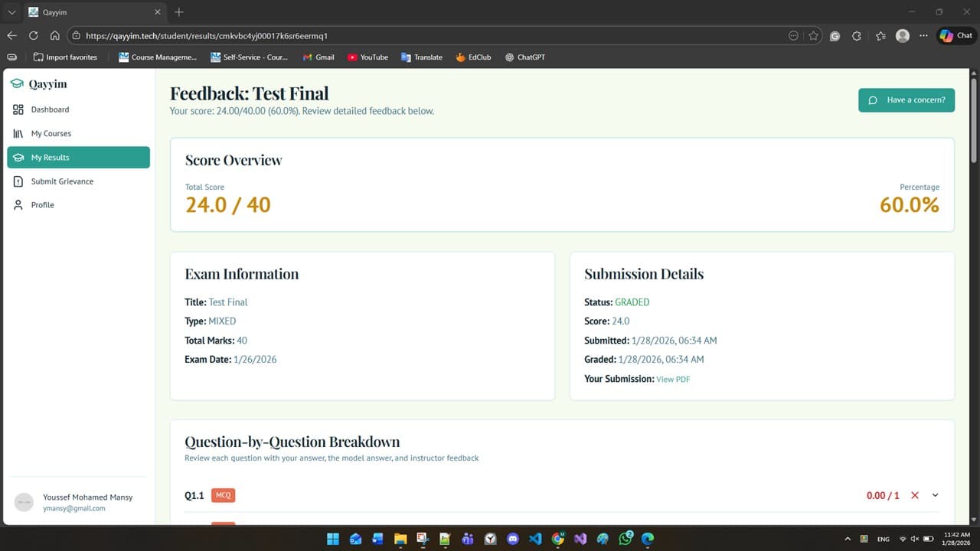Click the Qayyim graduation cap logo
980x551 pixels.
[x=16, y=83]
